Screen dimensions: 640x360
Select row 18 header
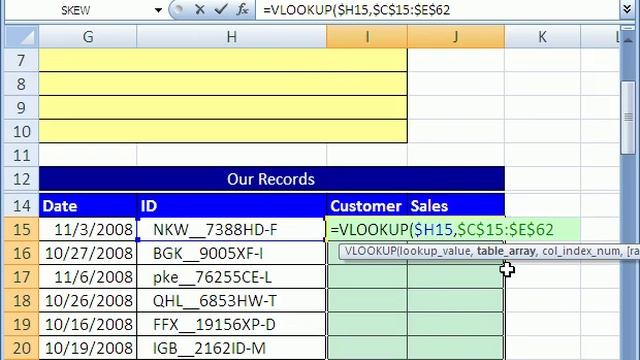coord(22,300)
